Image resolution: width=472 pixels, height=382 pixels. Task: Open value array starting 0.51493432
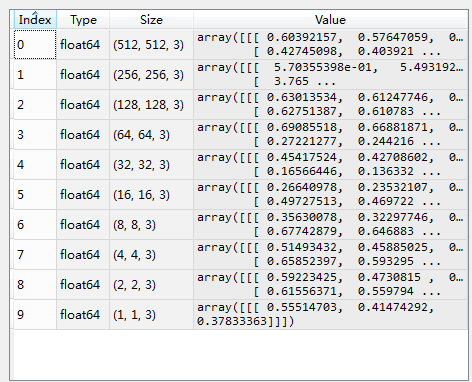pyautogui.click(x=330, y=254)
